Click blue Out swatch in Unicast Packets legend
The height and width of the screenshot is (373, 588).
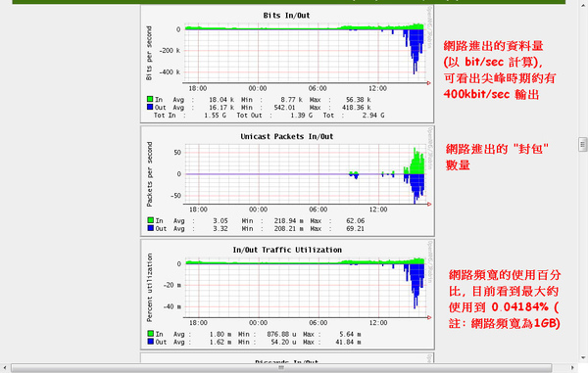150,228
